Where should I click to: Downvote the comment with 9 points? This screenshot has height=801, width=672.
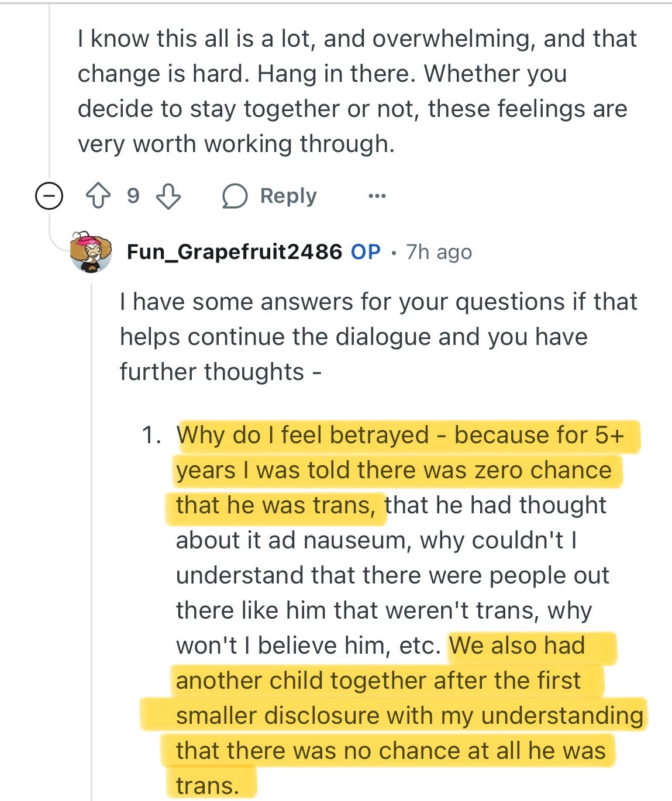coord(168,196)
